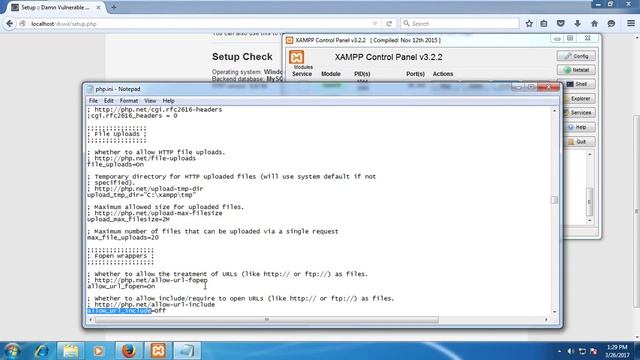Viewport: 640px width, 360px height.
Task: Open Notepad File menu
Action: pyautogui.click(x=93, y=101)
